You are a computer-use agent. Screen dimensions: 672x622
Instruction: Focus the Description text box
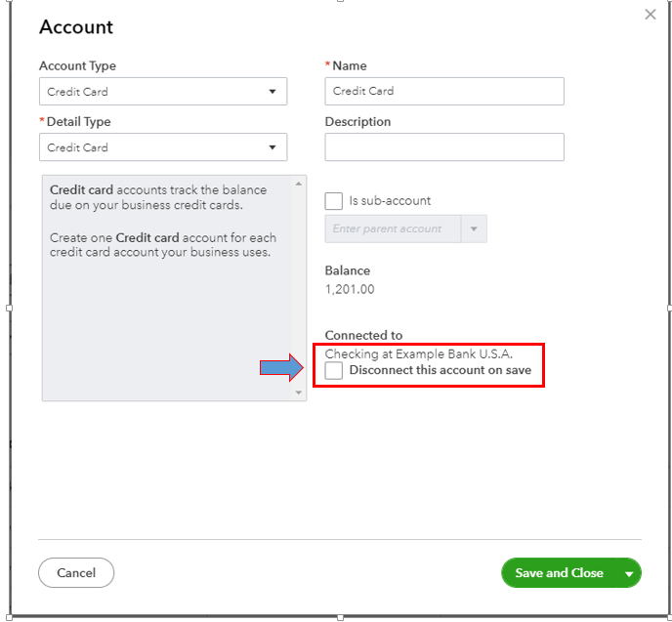point(444,147)
